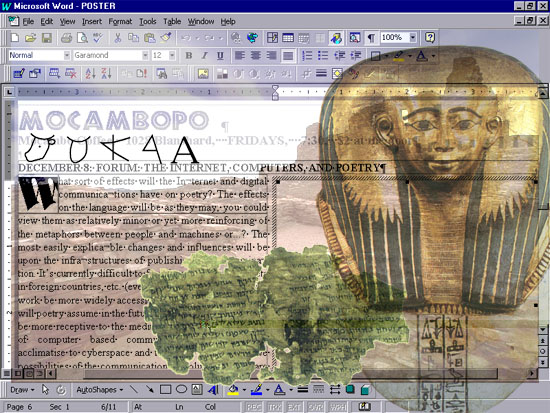Insert Picture from Picture toolbar
550x413 pixels.
(x=203, y=74)
